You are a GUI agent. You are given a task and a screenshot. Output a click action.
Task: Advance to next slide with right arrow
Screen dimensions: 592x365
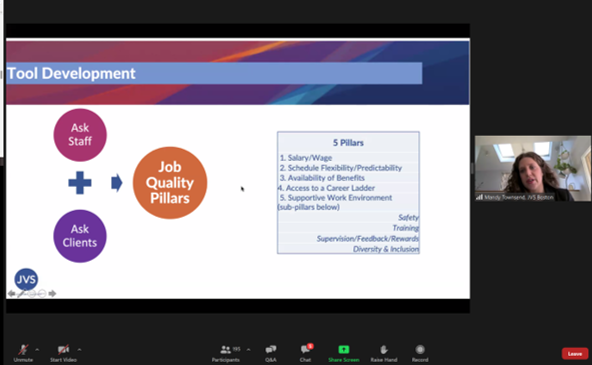coord(52,293)
